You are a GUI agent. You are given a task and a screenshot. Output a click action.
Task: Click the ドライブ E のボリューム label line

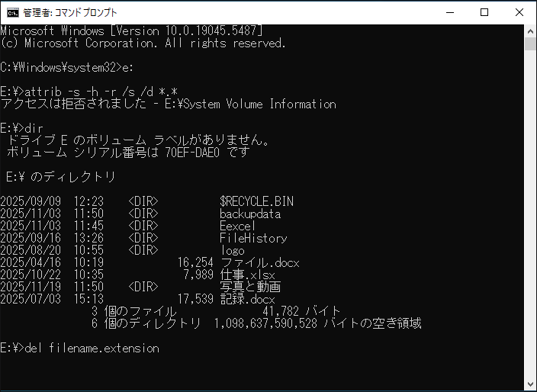(137, 141)
